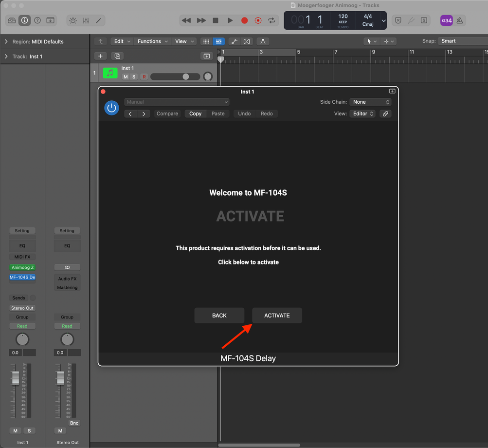The image size is (488, 448).
Task: Click the Stop transport button
Action: pyautogui.click(x=216, y=20)
